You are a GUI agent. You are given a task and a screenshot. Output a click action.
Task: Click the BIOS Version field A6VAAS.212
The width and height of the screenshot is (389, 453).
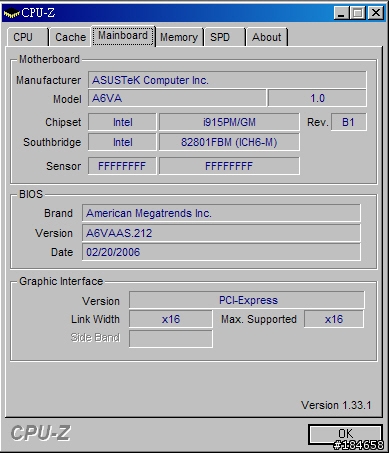click(221, 233)
